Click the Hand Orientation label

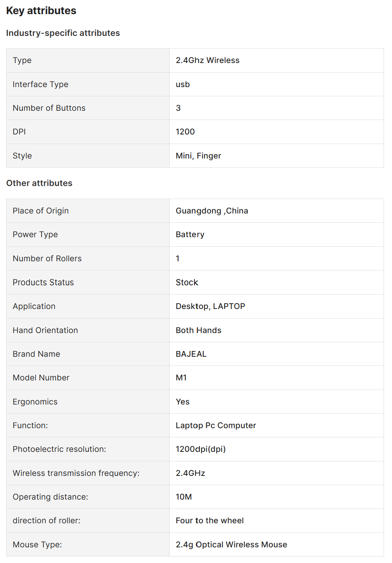45,330
